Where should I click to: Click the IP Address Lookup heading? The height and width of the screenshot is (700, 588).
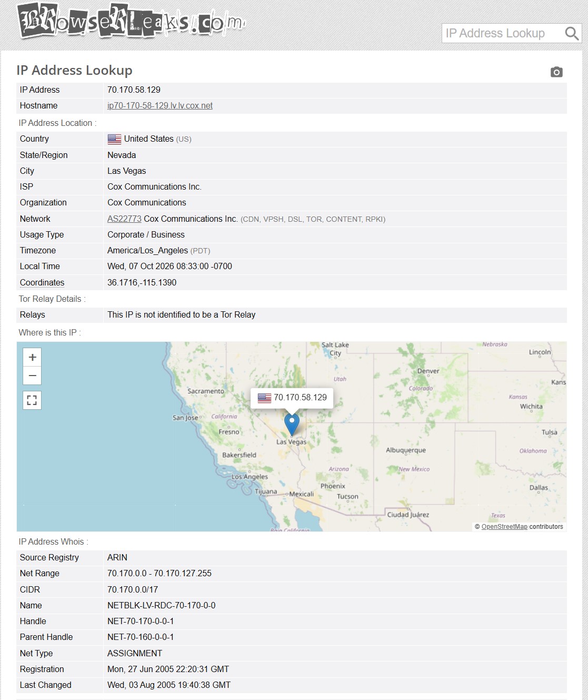pyautogui.click(x=74, y=71)
